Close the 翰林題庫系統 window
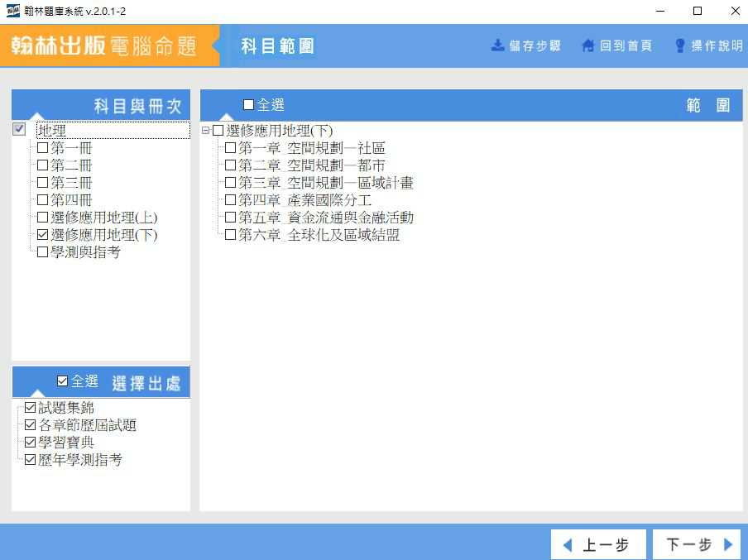 pos(735,11)
